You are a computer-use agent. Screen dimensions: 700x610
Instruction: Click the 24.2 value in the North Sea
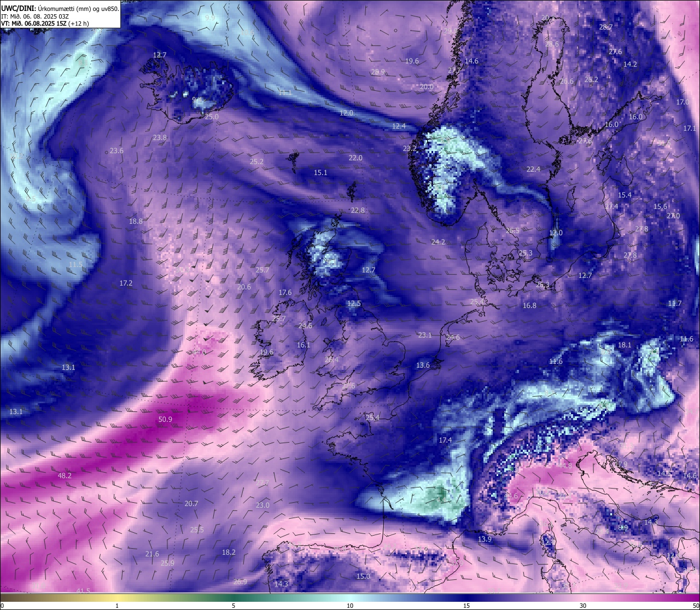coord(438,242)
